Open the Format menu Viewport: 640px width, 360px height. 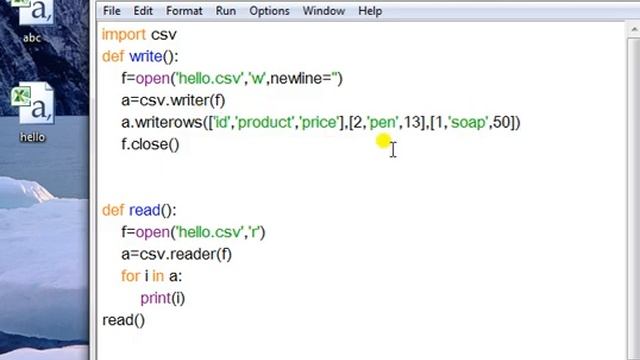click(184, 11)
